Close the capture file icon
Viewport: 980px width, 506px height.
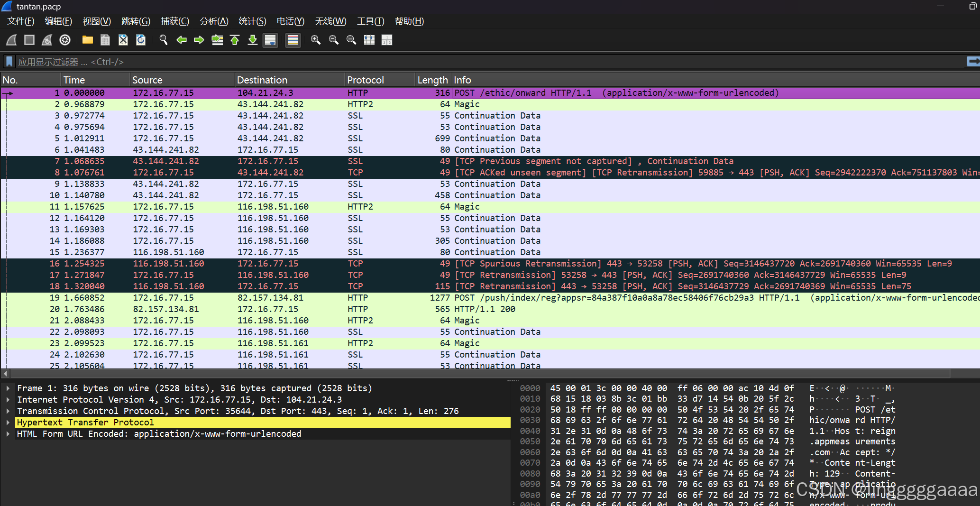(x=123, y=40)
